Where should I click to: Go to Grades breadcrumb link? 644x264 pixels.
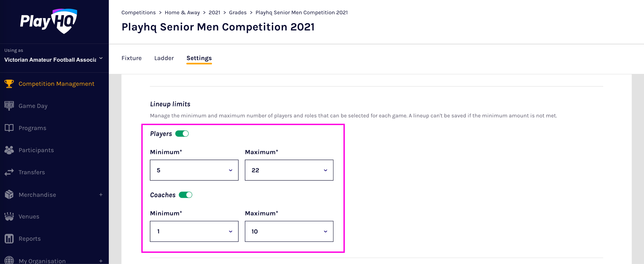238,13
